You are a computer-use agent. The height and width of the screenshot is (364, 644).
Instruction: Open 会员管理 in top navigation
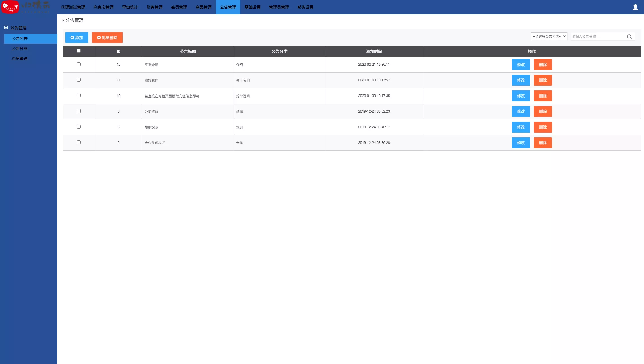coord(179,7)
